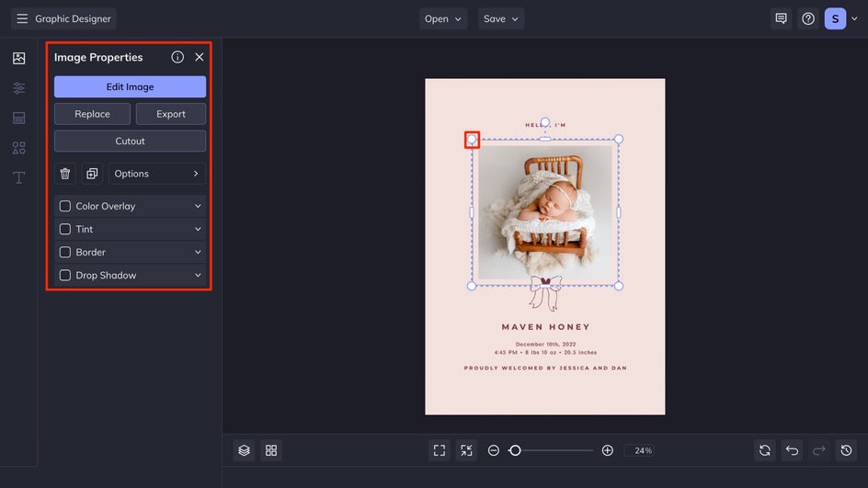Viewport: 868px width, 488px height.
Task: Open the Templates sidebar icon
Action: pos(18,118)
